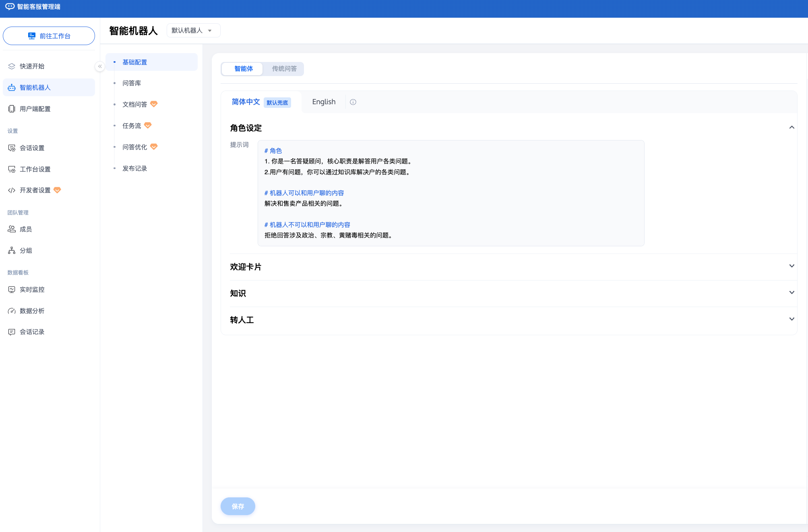Screen dimensions: 808x532
Task: Expand the 转人工 section
Action: (x=791, y=320)
